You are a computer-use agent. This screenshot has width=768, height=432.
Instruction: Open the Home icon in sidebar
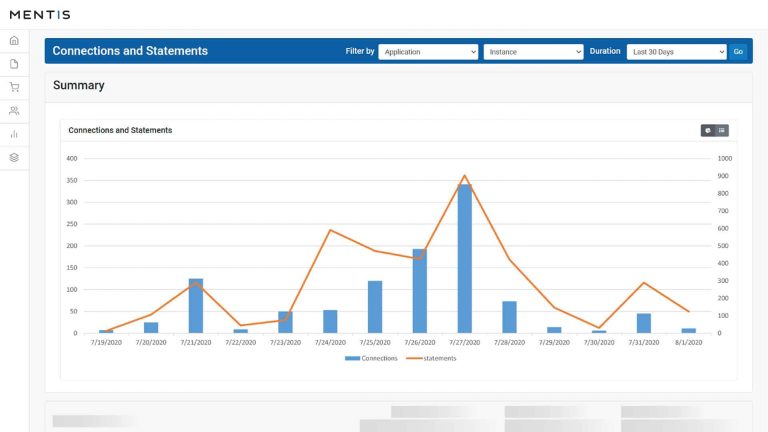tap(14, 41)
